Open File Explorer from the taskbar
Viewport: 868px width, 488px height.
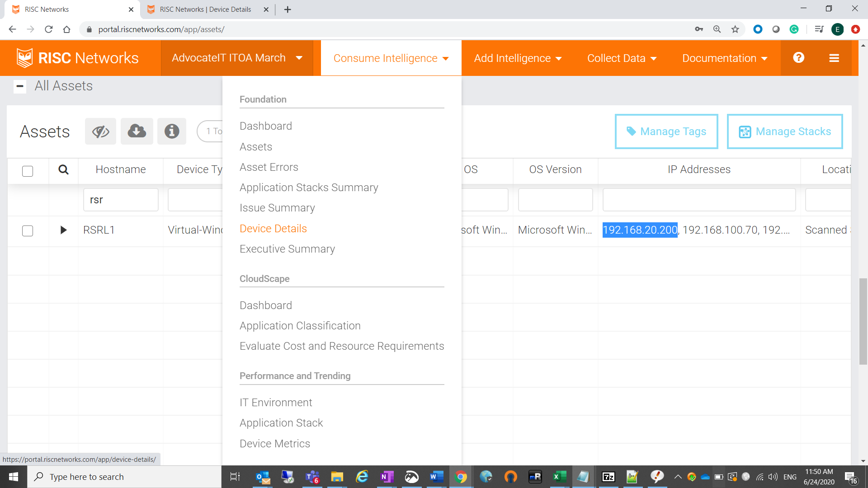click(337, 477)
